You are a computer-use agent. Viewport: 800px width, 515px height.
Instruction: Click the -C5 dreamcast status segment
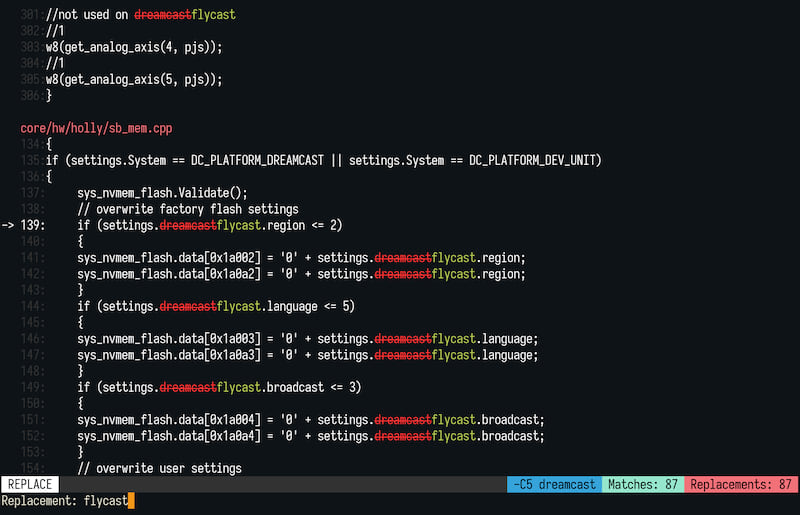(554, 484)
